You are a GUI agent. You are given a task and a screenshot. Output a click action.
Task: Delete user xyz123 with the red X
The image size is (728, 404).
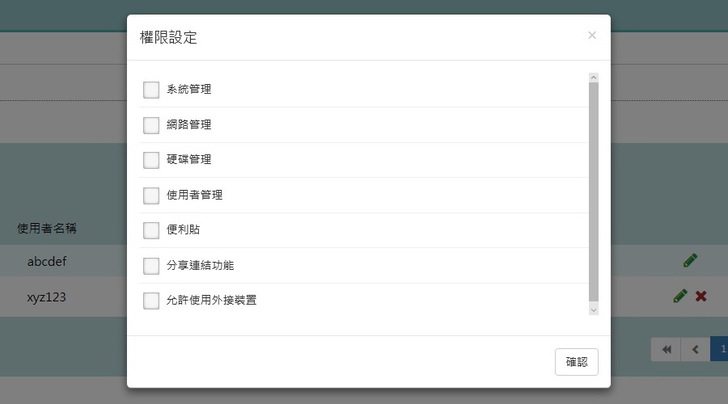click(x=701, y=296)
